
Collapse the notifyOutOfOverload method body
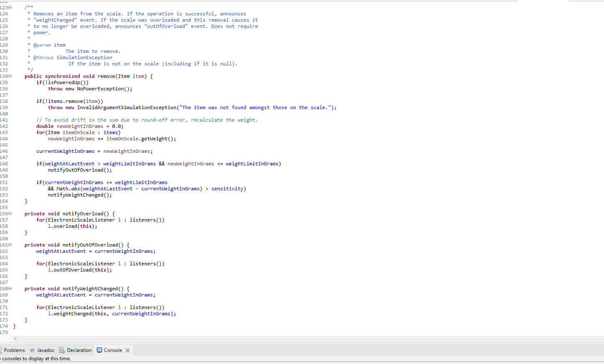(x=10, y=244)
